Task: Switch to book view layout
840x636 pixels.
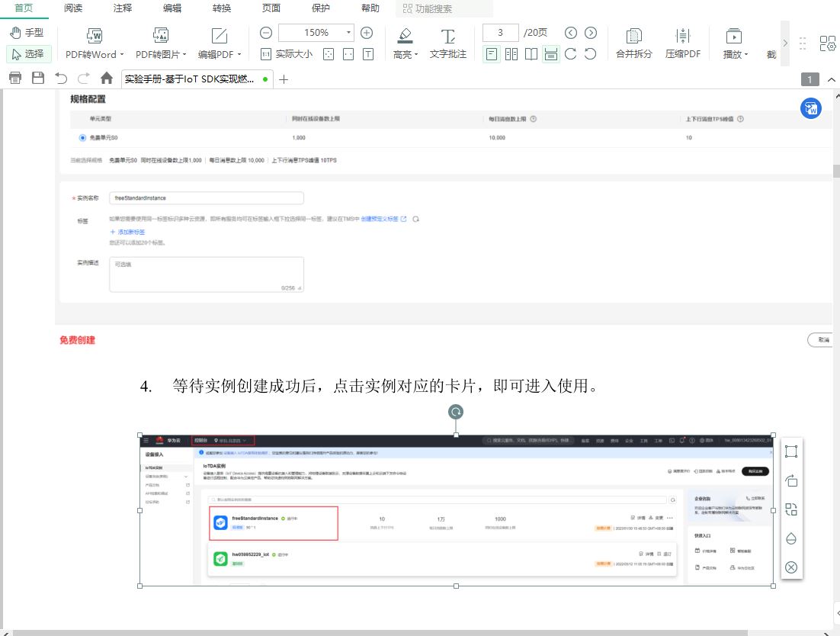Action: [531, 54]
